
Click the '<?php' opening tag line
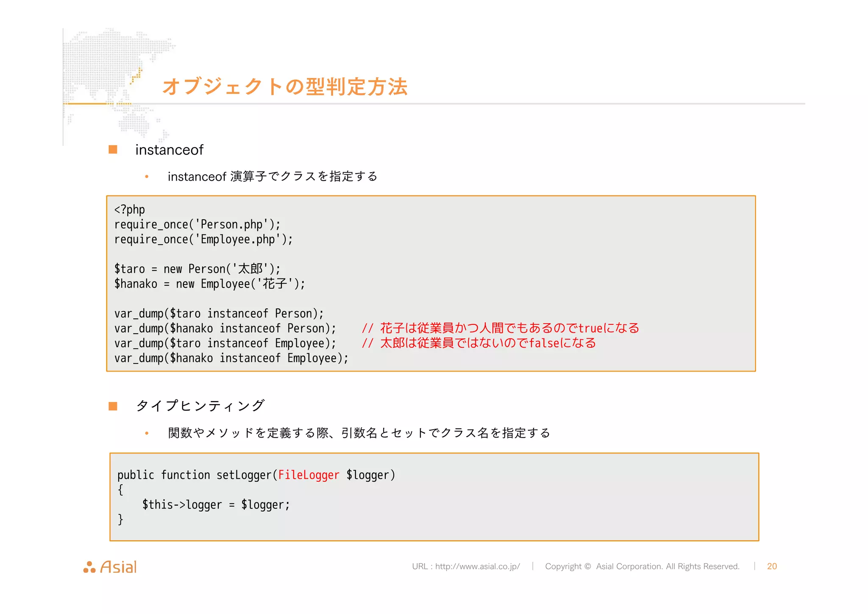point(130,209)
